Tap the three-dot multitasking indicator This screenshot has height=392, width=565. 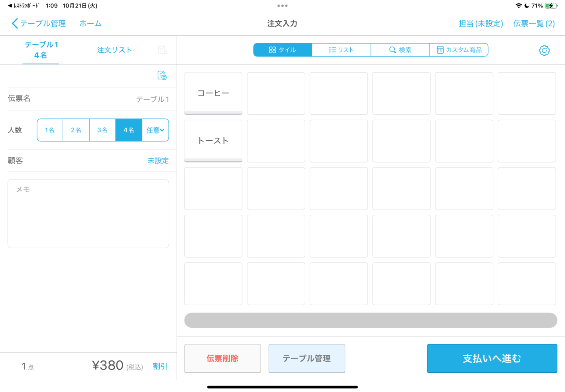(282, 6)
